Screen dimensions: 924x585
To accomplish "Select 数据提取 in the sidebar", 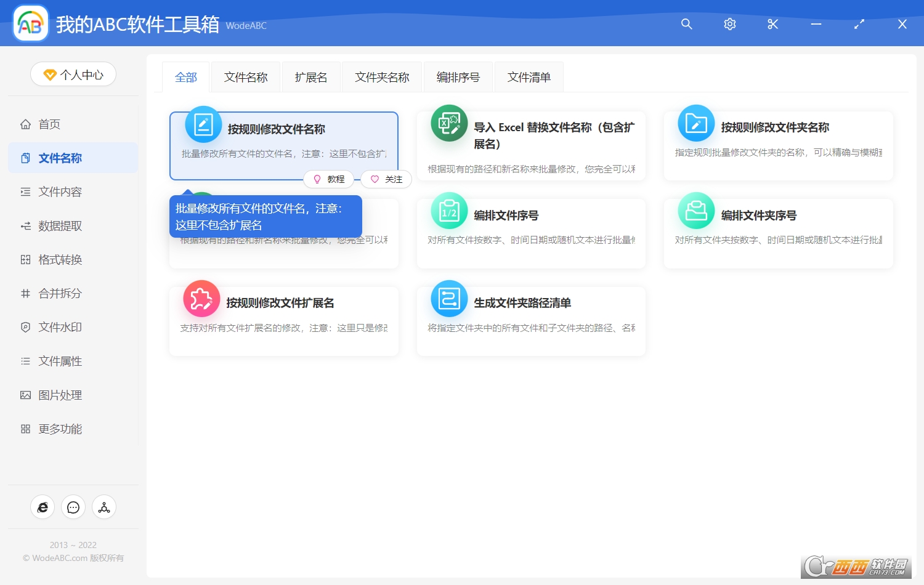I will coord(59,225).
